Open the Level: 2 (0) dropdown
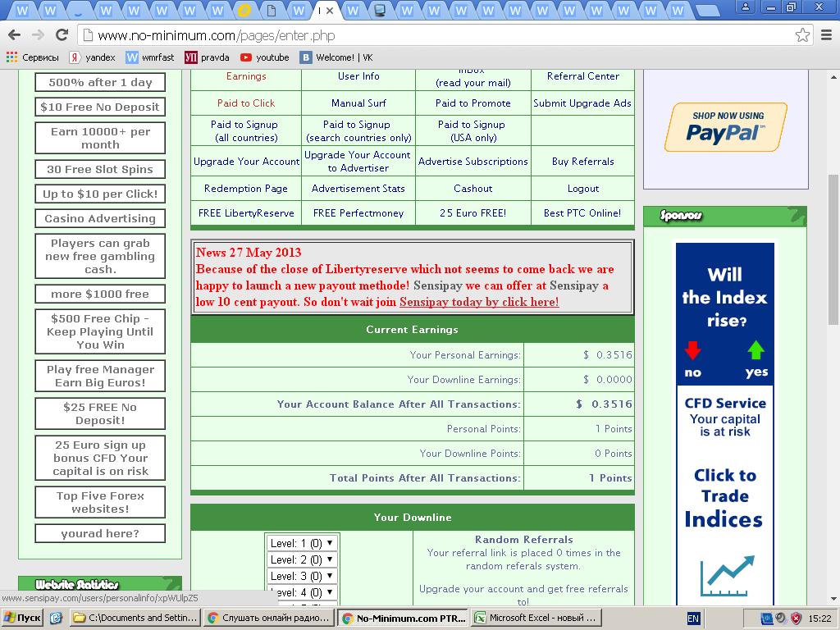The image size is (840, 630). click(303, 559)
